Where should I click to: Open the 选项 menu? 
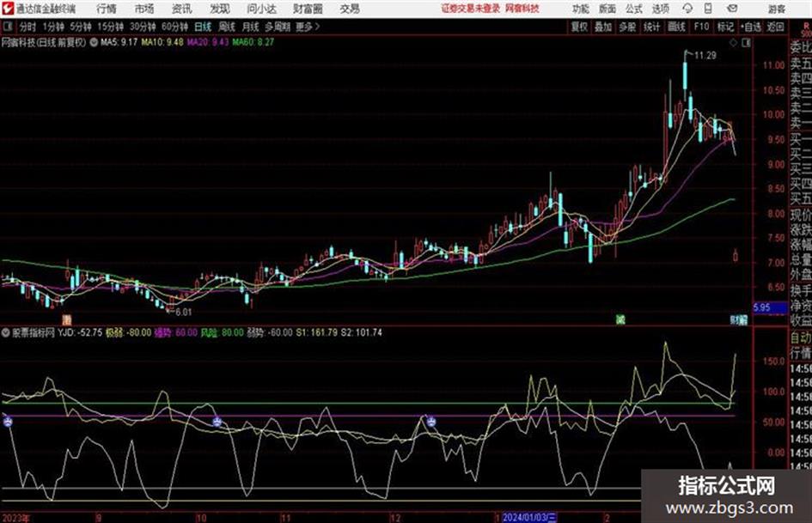click(x=661, y=9)
